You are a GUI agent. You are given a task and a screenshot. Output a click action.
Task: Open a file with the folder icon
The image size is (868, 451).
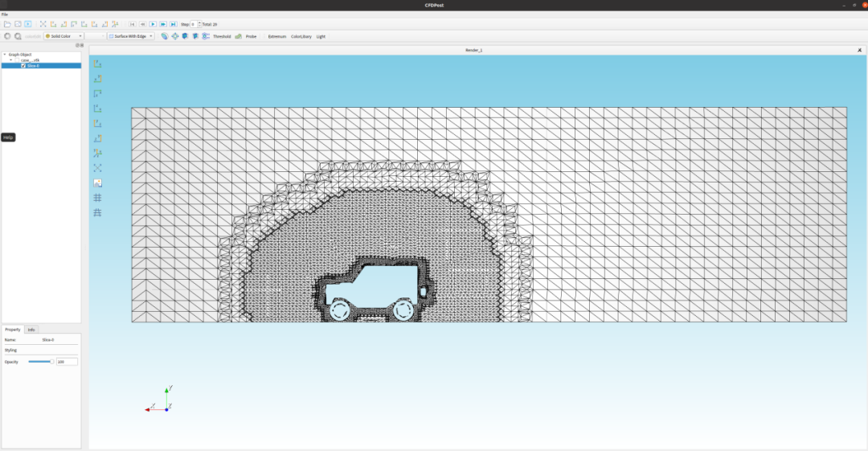[x=7, y=24]
